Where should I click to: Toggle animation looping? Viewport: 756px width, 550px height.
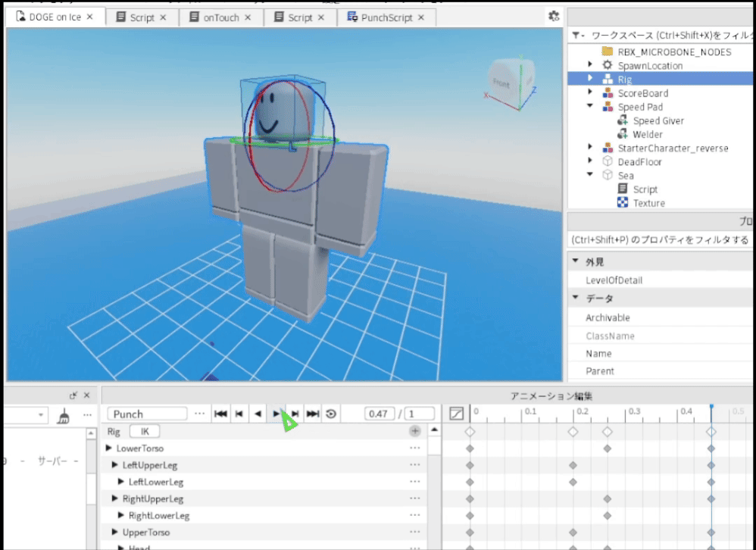pos(331,414)
